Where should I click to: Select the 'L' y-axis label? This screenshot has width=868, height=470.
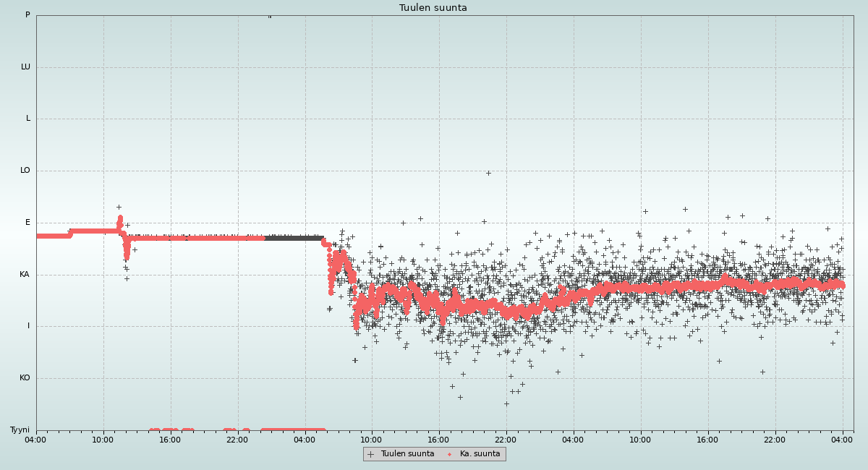coord(28,119)
